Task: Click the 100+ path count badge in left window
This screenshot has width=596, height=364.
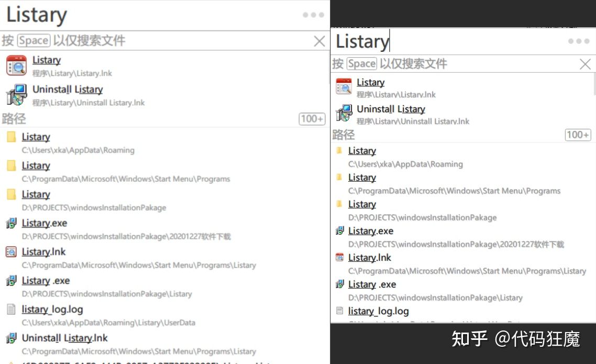Action: (312, 119)
